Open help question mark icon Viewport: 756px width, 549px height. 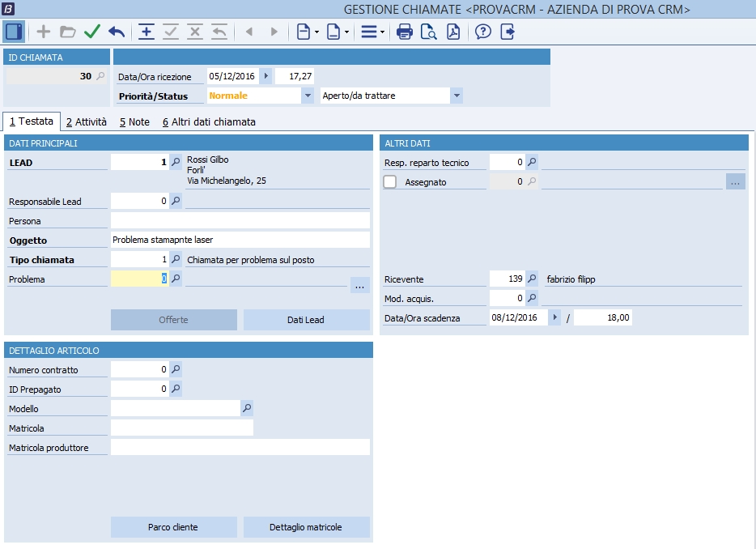click(x=483, y=32)
